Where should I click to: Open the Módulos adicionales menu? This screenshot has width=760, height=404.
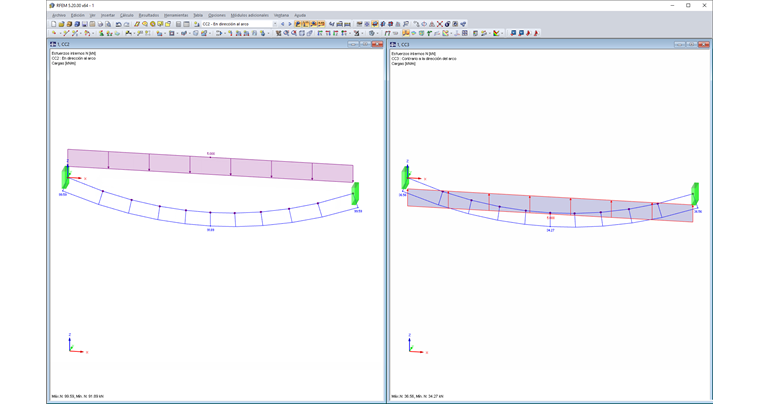click(x=250, y=15)
